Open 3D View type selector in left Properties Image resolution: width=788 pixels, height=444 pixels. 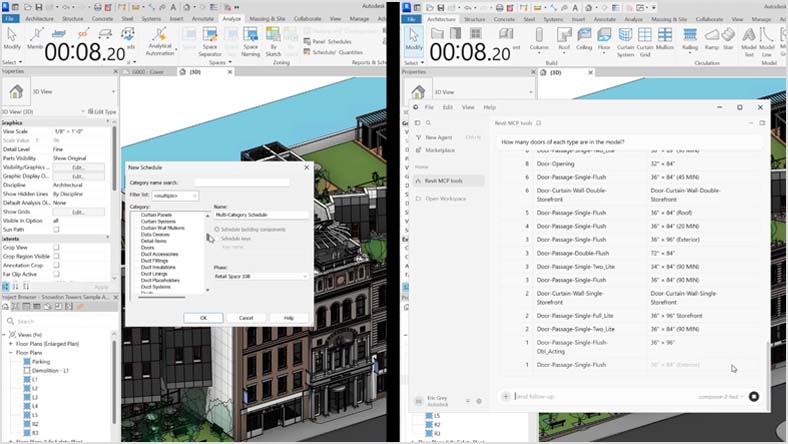pos(74,92)
